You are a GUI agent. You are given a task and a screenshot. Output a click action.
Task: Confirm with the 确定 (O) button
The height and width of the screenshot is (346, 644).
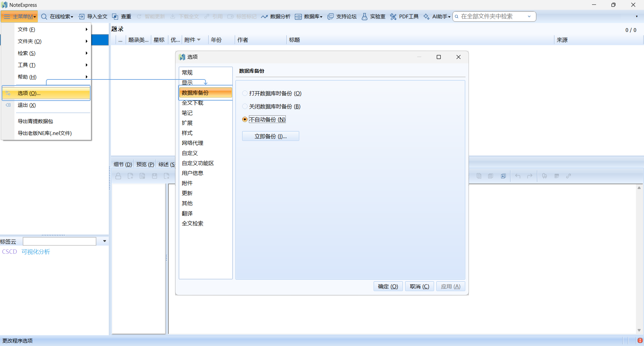pyautogui.click(x=388, y=286)
